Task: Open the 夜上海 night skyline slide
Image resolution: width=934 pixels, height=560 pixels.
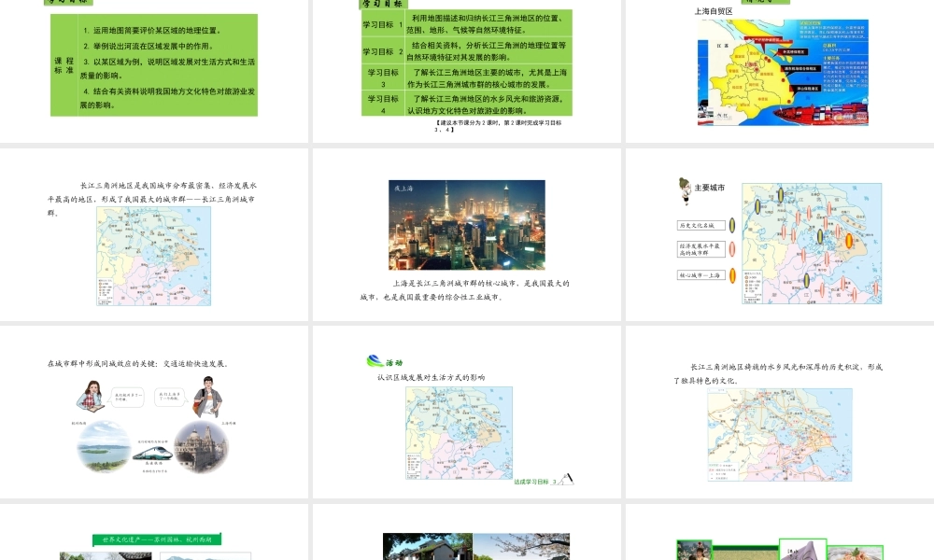Action: [466, 234]
